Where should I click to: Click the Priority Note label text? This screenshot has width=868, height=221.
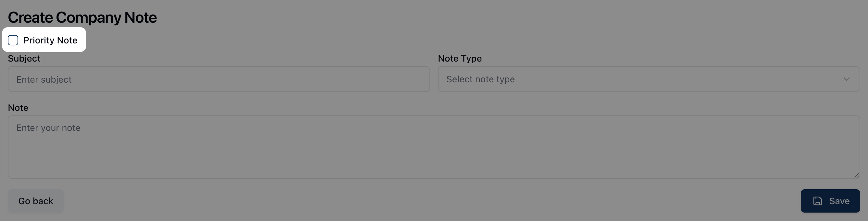pyautogui.click(x=50, y=41)
